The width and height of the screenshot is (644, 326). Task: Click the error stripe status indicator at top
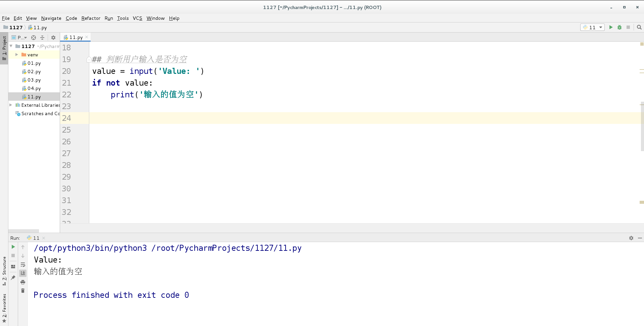pos(642,44)
